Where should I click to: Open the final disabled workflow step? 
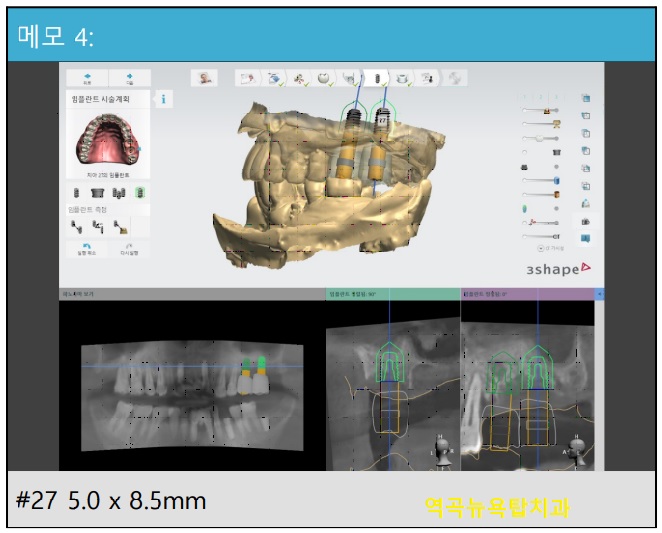[454, 78]
